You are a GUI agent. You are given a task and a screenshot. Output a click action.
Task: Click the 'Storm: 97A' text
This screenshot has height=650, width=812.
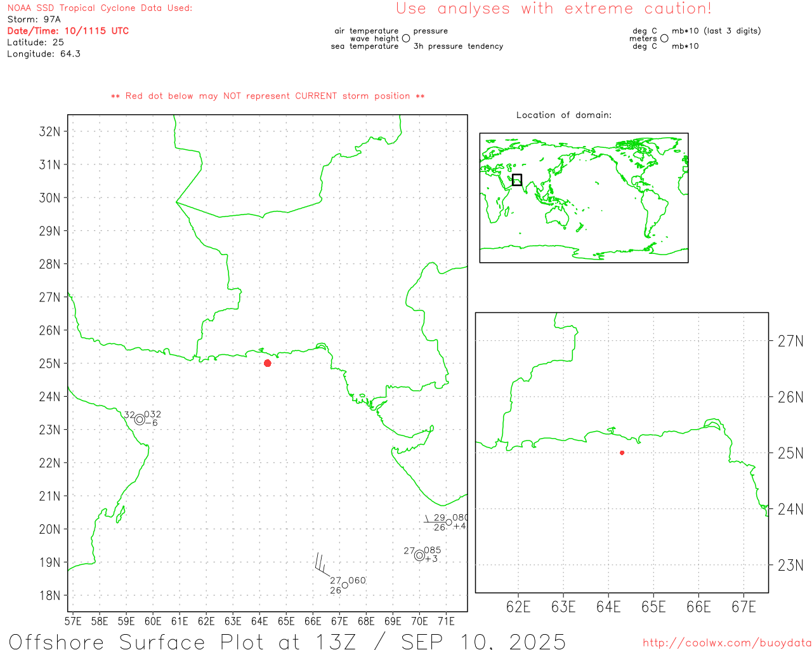pos(34,20)
